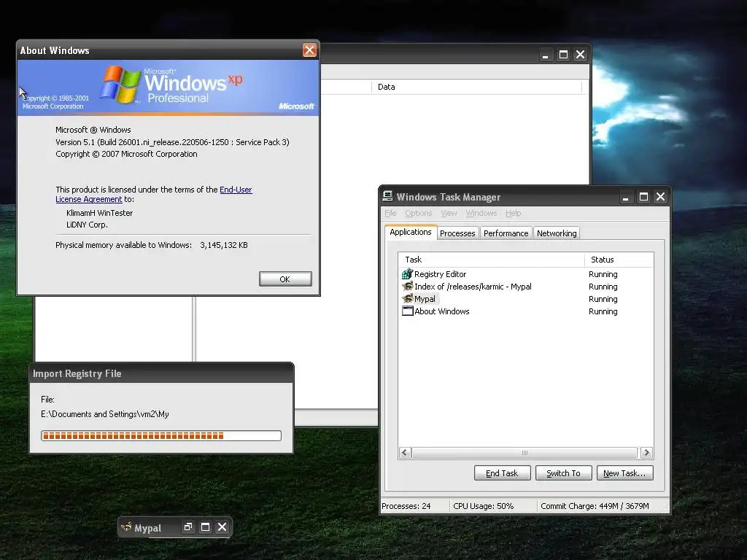The height and width of the screenshot is (560, 747).
Task: Click the New Task... button
Action: pos(624,472)
